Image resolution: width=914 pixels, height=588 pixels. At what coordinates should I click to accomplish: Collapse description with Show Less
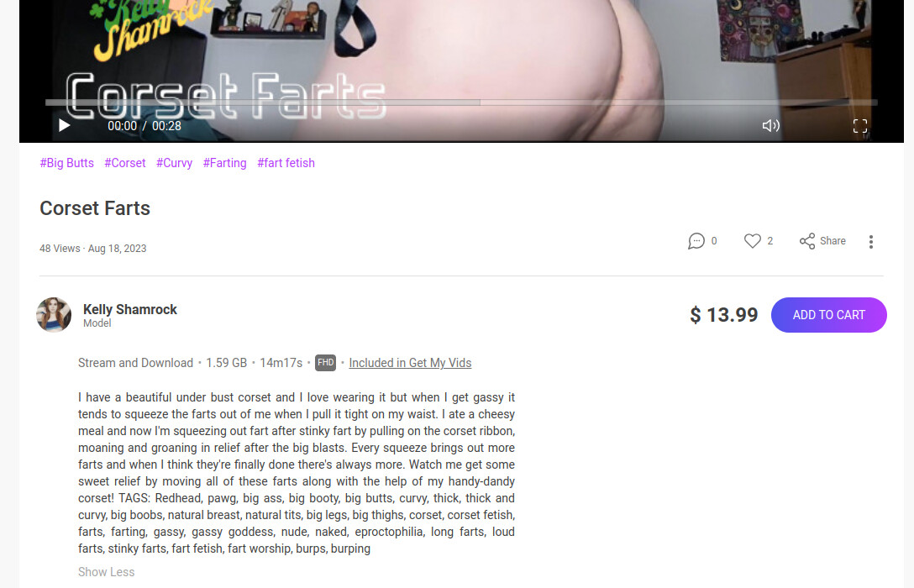pyautogui.click(x=106, y=572)
